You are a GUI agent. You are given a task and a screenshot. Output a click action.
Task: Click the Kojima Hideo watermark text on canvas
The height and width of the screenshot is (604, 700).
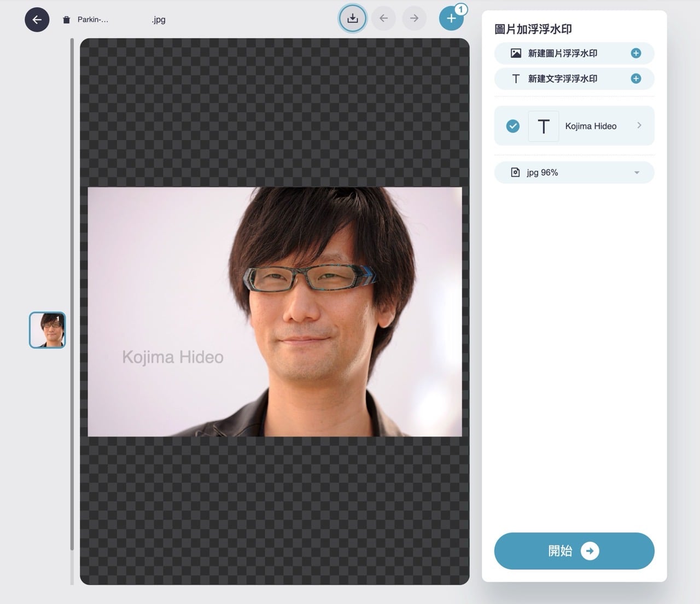[173, 357]
